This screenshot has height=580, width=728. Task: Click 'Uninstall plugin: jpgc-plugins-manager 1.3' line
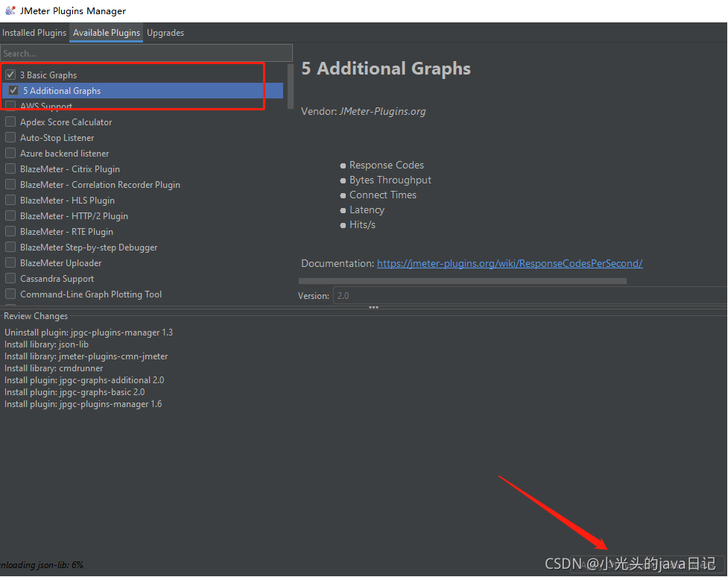pos(89,332)
